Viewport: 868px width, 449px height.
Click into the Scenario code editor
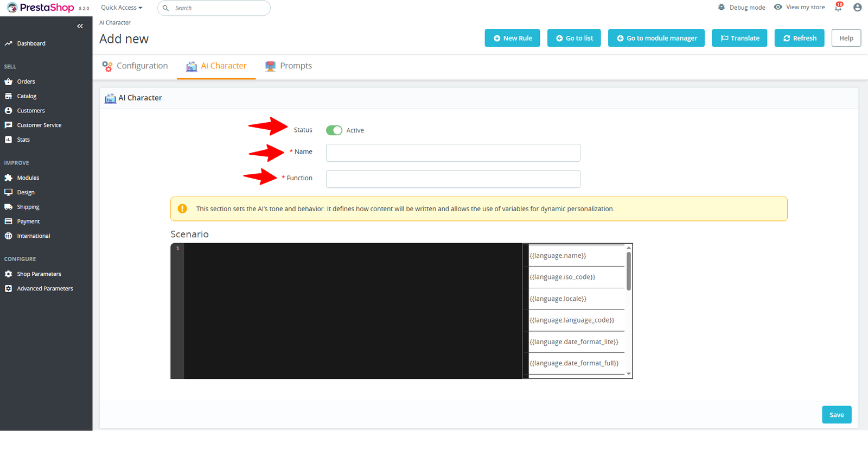(x=353, y=311)
